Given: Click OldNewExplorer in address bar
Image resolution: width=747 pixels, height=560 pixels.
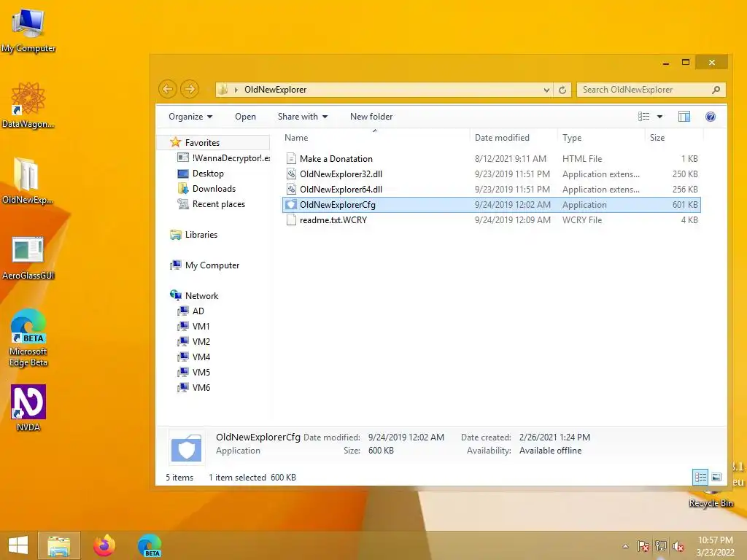Looking at the screenshot, I should pyautogui.click(x=275, y=90).
